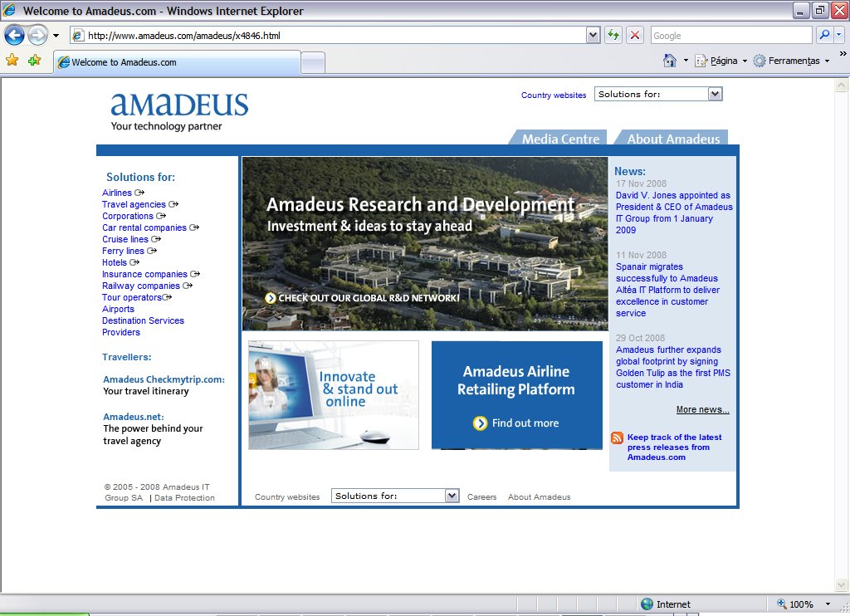Image resolution: width=850 pixels, height=616 pixels.
Task: Click the vertical scrollbar up arrow
Action: pyautogui.click(x=842, y=86)
